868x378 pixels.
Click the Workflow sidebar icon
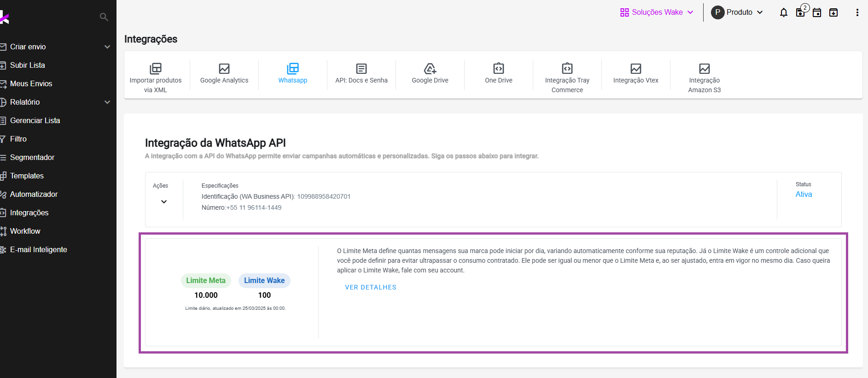[2, 231]
